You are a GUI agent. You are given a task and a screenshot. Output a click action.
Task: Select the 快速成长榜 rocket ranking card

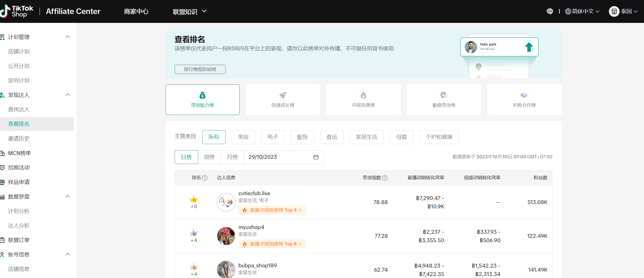click(283, 100)
